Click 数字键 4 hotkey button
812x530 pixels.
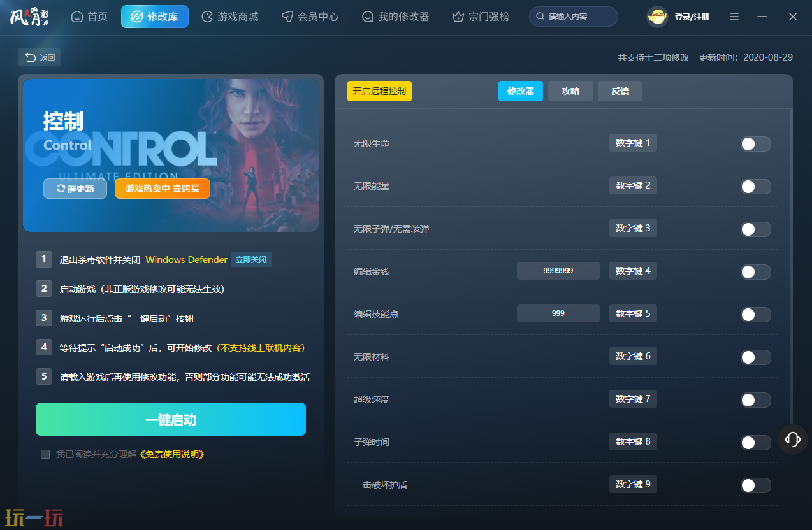(x=633, y=271)
